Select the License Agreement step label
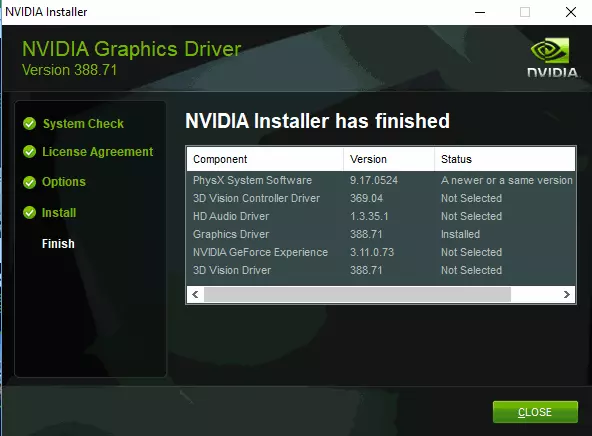The height and width of the screenshot is (436, 592). (x=97, y=152)
